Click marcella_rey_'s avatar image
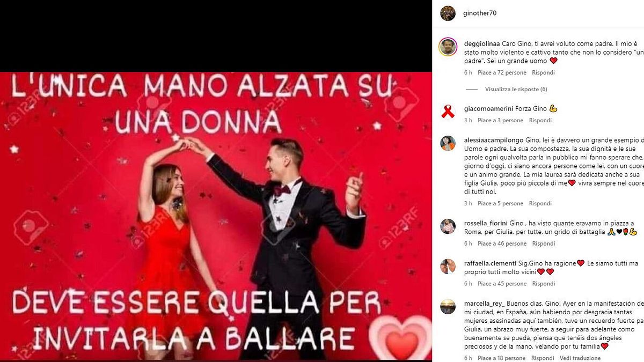 pos(448,307)
